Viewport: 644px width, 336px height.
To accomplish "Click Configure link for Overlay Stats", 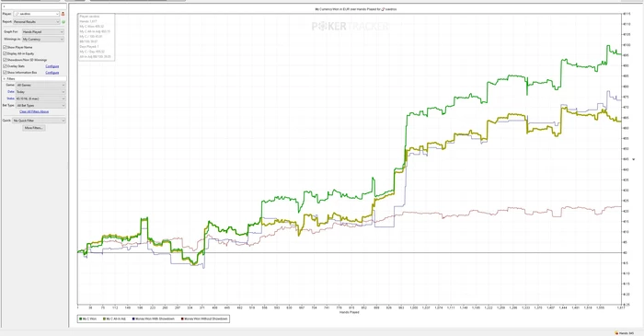I will click(52, 66).
